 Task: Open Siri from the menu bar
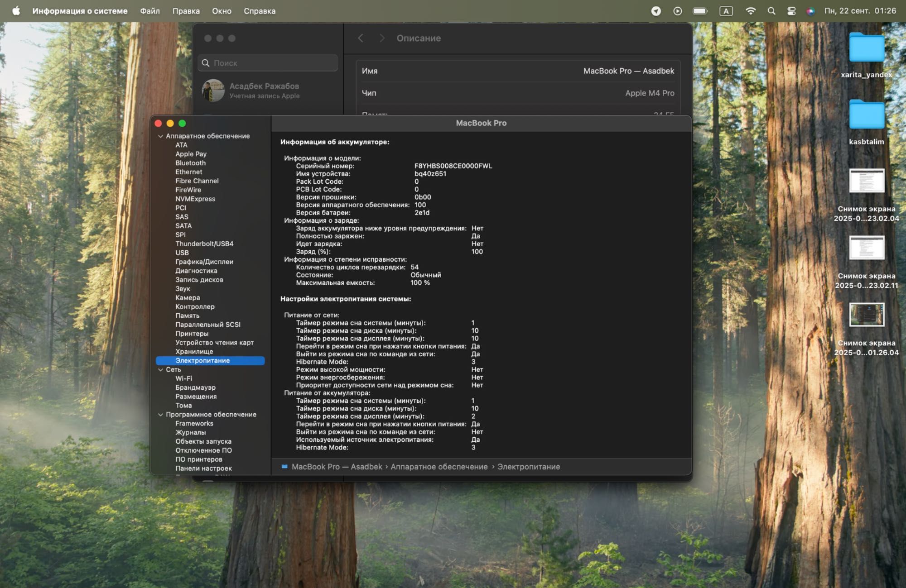click(810, 11)
